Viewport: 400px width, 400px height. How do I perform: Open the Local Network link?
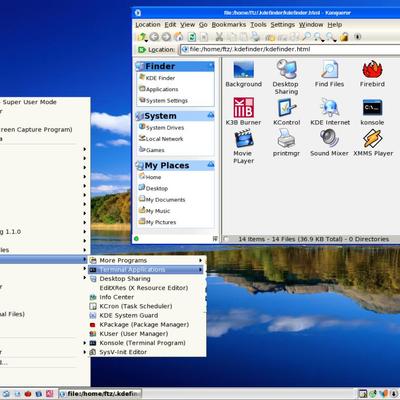(x=164, y=139)
